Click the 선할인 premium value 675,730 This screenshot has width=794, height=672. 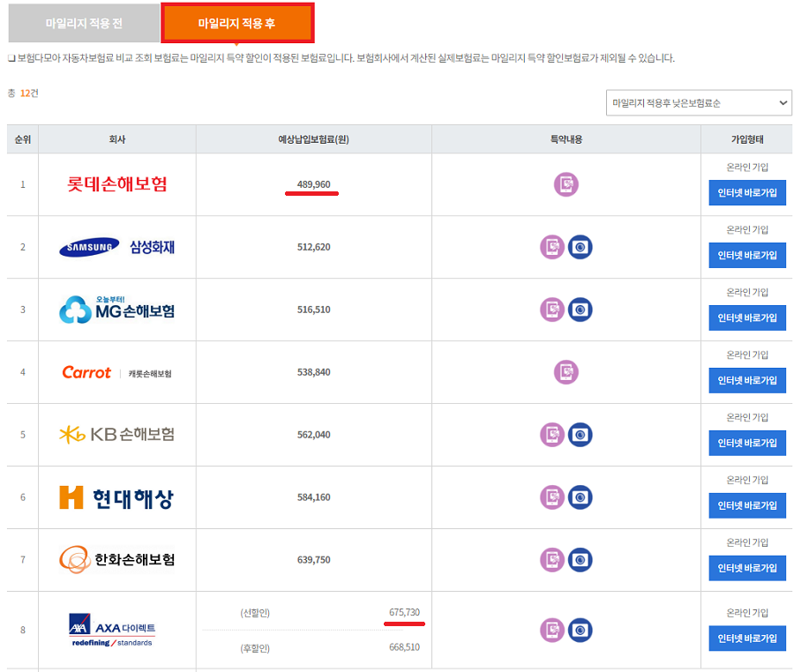click(x=405, y=613)
